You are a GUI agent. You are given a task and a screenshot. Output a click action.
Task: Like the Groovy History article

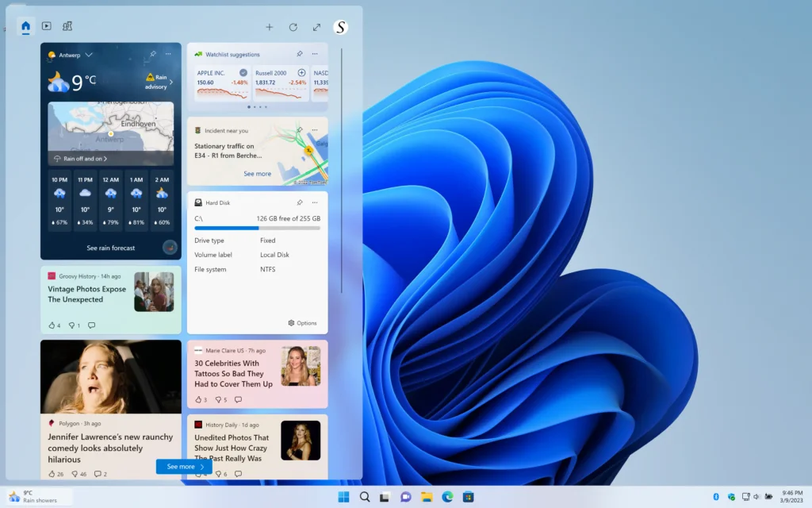55,325
